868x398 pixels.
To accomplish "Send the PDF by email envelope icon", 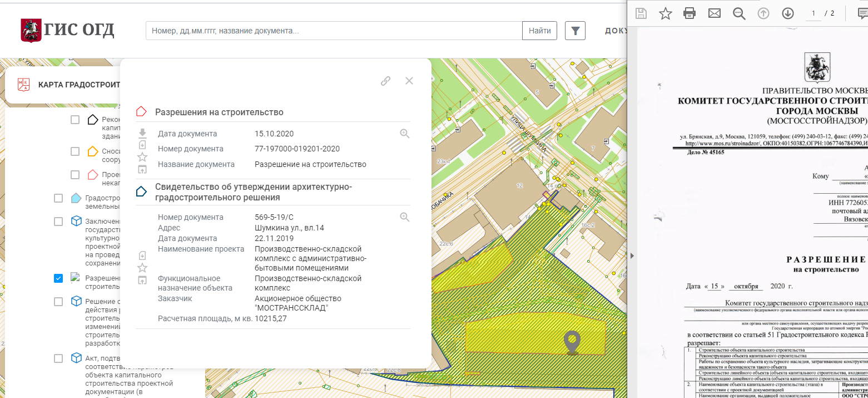I will [714, 13].
